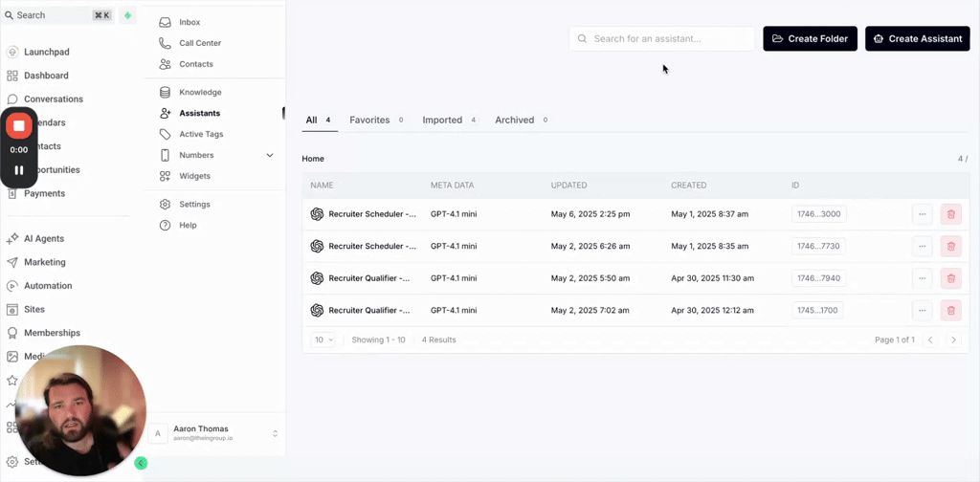Click the Assistants person-plus icon
The width and height of the screenshot is (980, 482).
[165, 113]
